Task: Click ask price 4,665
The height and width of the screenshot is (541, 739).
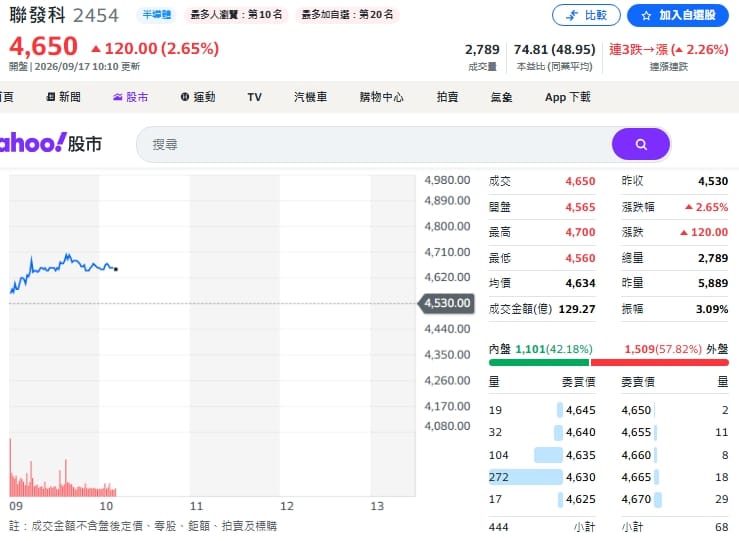Action: 636,477
